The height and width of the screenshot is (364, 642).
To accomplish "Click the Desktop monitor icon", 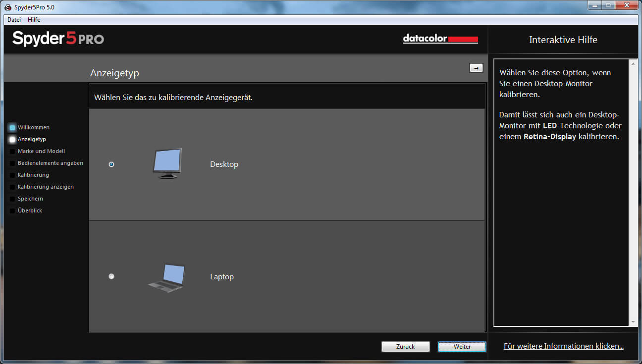I will click(167, 163).
